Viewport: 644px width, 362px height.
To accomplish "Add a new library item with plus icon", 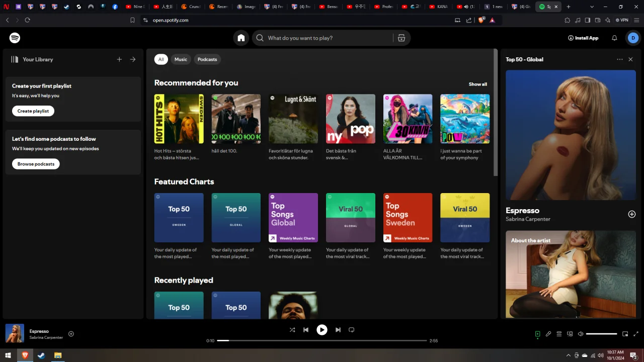I will (x=119, y=59).
